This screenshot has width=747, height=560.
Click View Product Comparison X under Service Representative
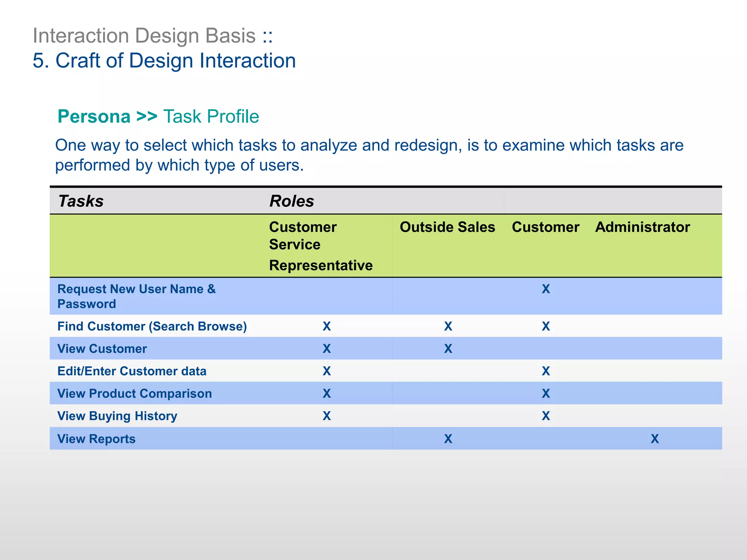(x=327, y=394)
